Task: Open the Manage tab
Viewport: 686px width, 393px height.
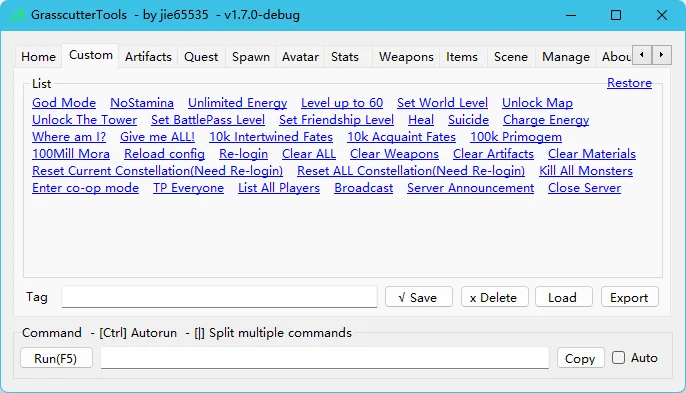Action: [566, 57]
